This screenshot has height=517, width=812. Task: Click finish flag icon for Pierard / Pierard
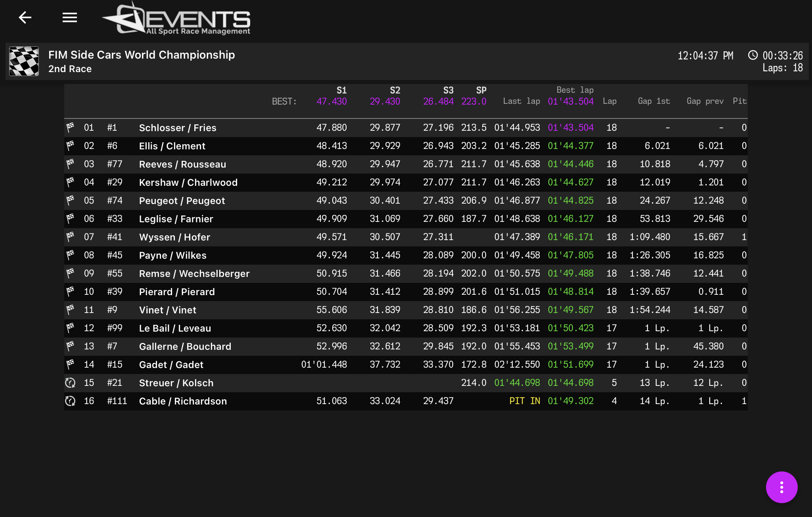pos(70,292)
